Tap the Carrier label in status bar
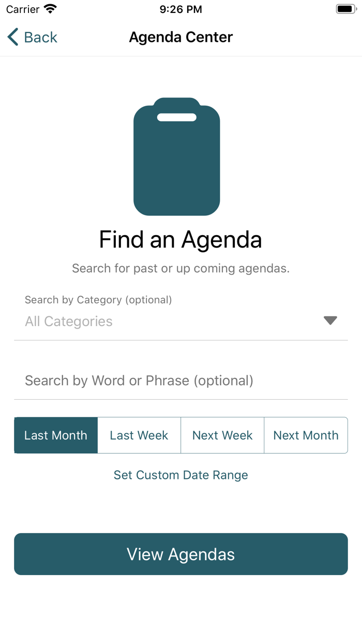Image resolution: width=362 pixels, height=644 pixels. coord(23,9)
